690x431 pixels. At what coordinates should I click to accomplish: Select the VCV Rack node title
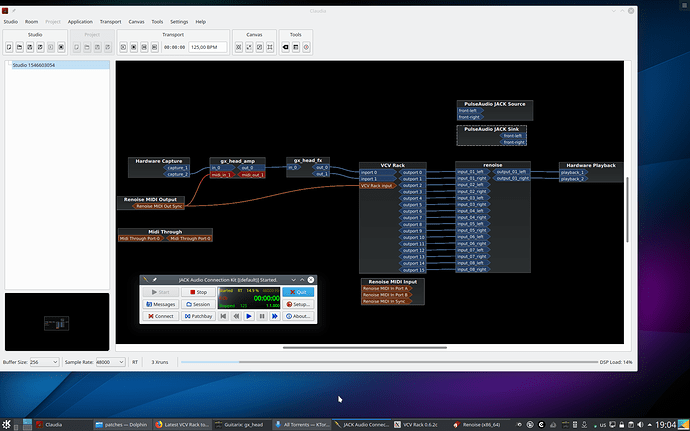tap(393, 166)
